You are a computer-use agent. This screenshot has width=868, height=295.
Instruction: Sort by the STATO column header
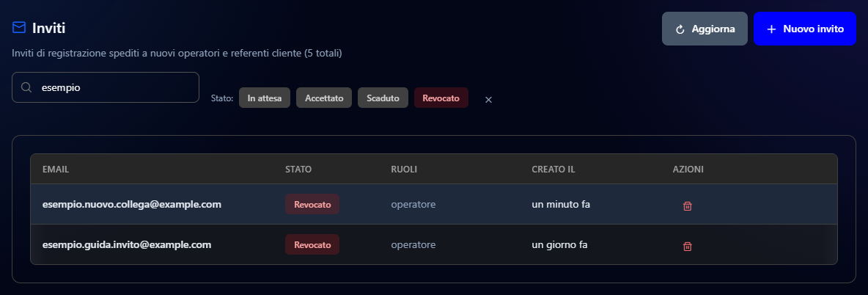[298, 169]
